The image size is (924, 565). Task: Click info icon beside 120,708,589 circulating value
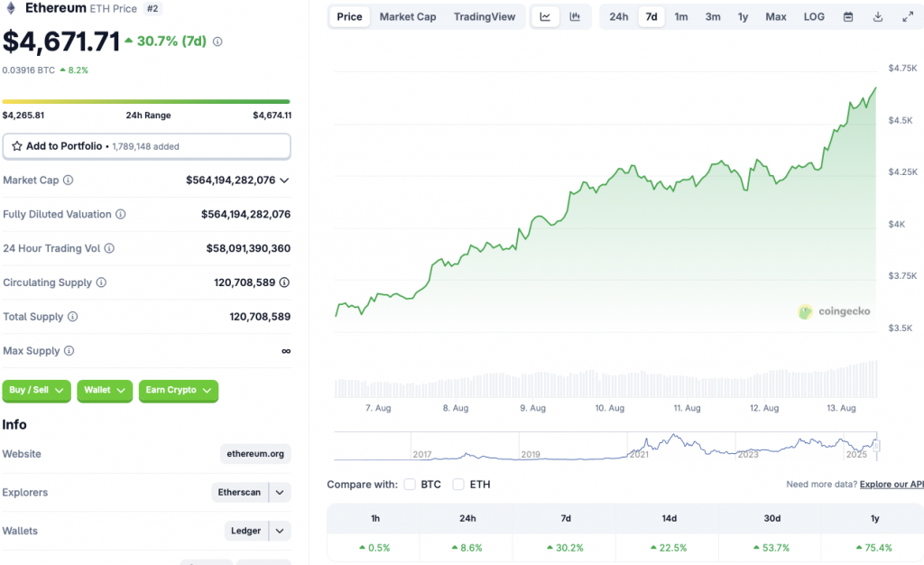(284, 282)
